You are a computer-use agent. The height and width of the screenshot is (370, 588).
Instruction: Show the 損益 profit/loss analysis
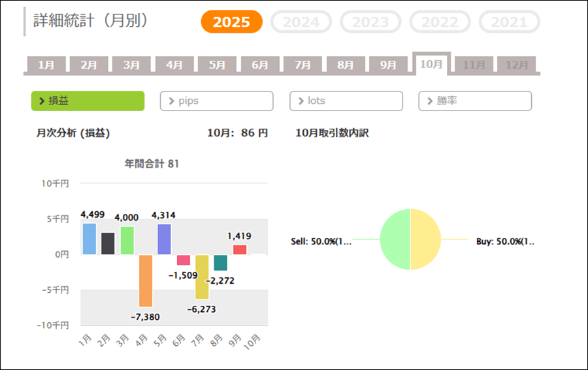pos(88,101)
